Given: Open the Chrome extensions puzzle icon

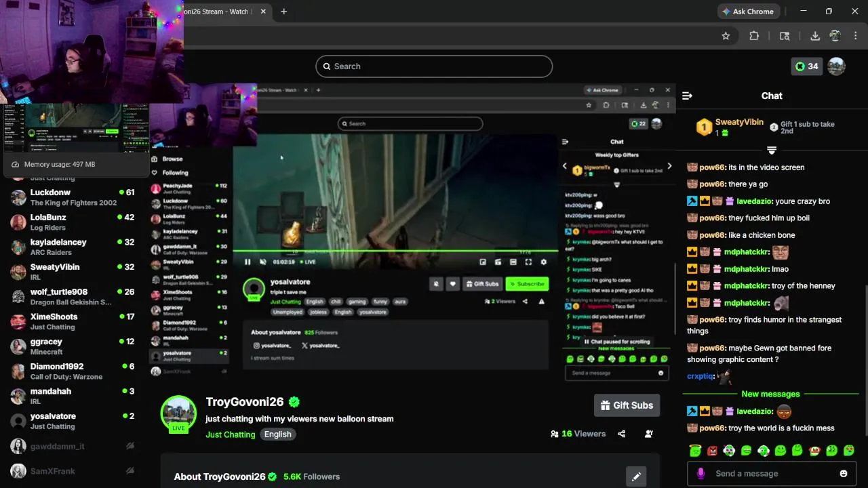Looking at the screenshot, I should pos(754,36).
